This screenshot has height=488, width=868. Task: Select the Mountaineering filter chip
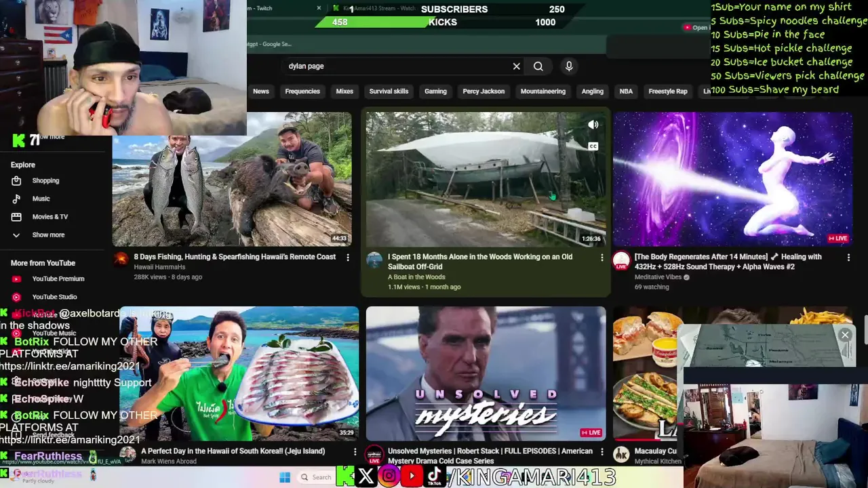[543, 91]
